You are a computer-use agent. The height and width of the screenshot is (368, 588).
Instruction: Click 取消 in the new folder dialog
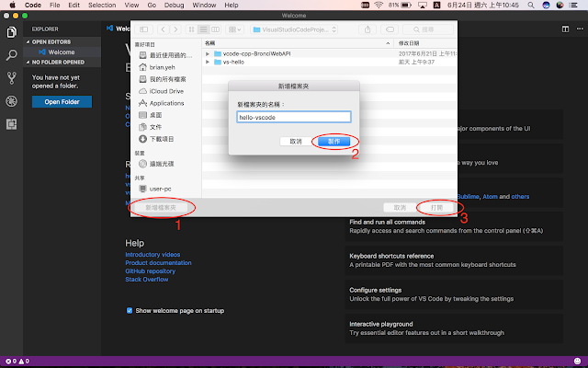(296, 141)
